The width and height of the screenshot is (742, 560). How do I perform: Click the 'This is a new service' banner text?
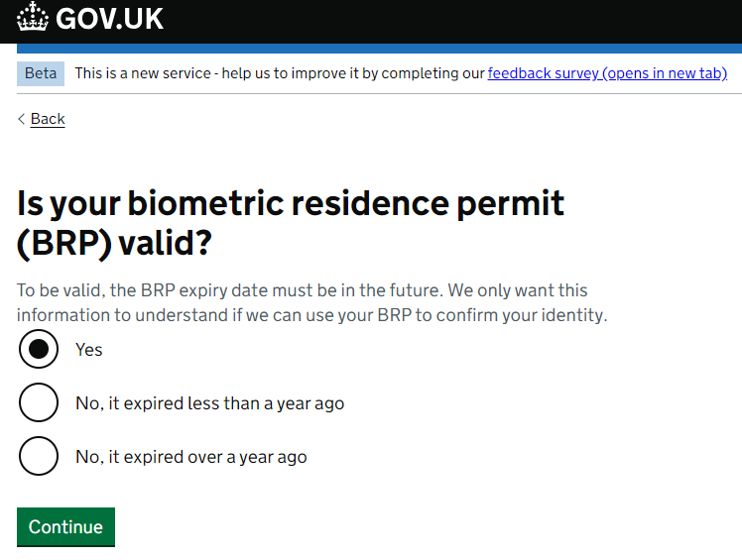280,73
